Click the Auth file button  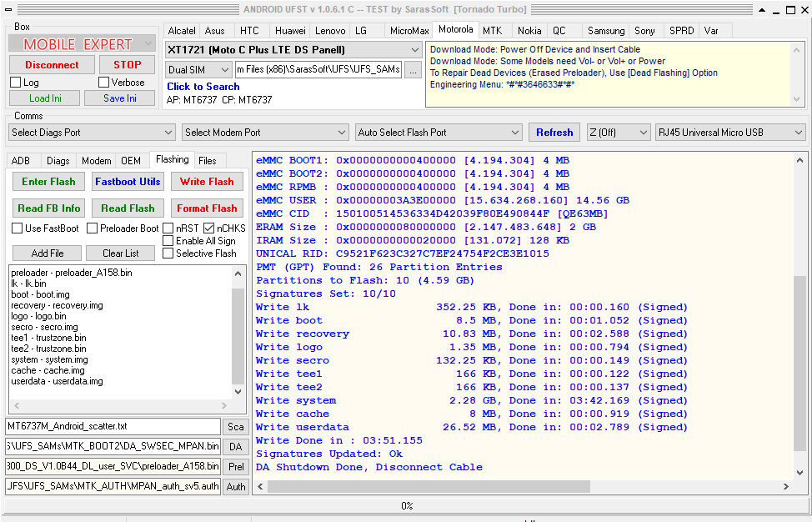(x=236, y=487)
